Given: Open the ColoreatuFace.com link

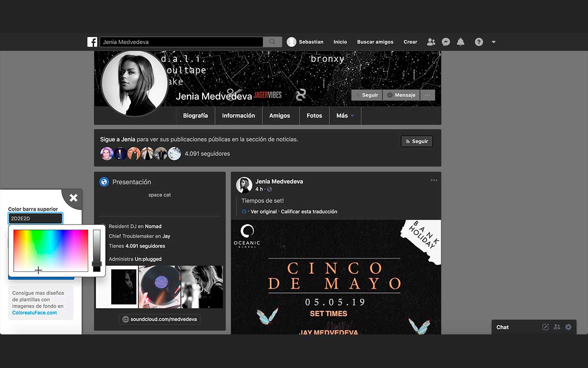Looking at the screenshot, I should coord(34,313).
